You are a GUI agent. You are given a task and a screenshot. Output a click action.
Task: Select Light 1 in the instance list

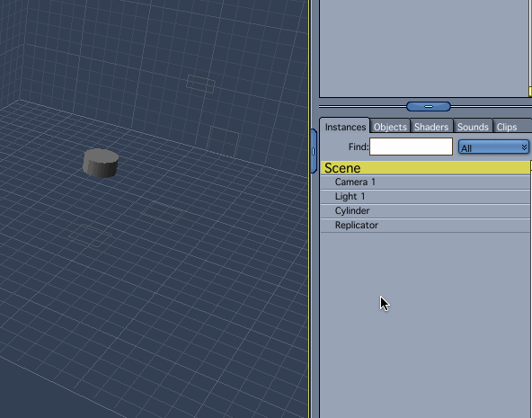[425, 197]
